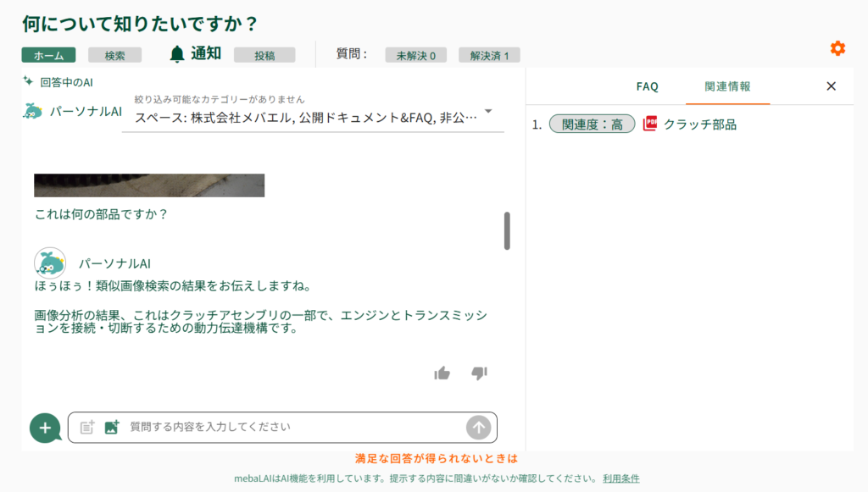
Task: Open the 検索 page
Action: coord(114,55)
